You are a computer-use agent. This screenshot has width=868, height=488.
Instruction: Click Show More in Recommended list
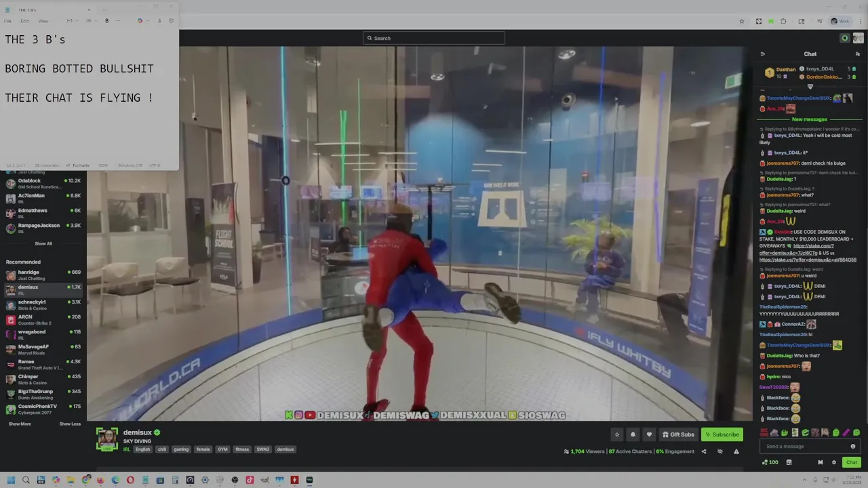click(x=20, y=424)
